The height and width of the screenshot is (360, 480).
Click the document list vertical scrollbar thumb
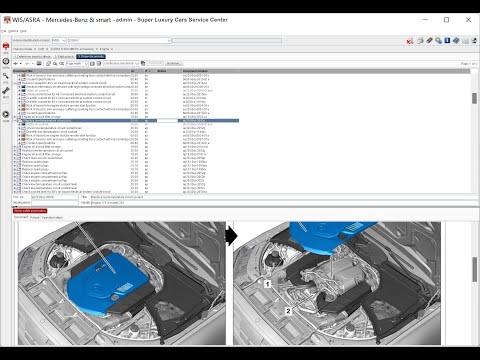tap(474, 98)
